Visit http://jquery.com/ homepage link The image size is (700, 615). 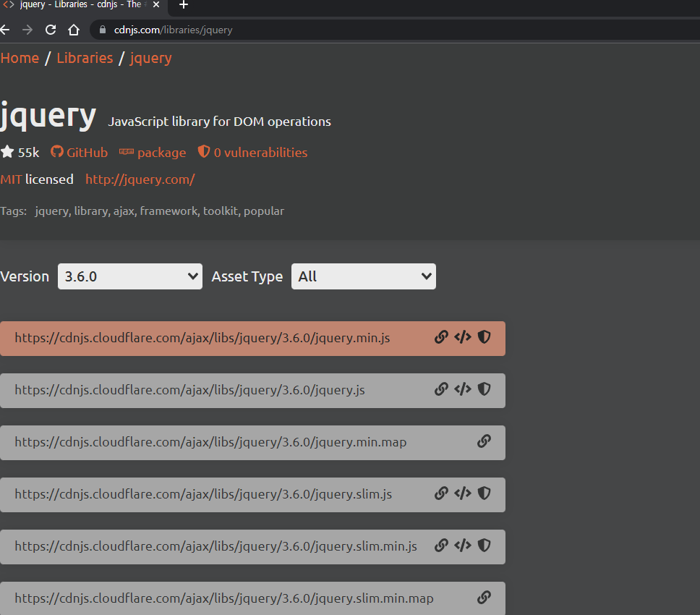point(140,179)
